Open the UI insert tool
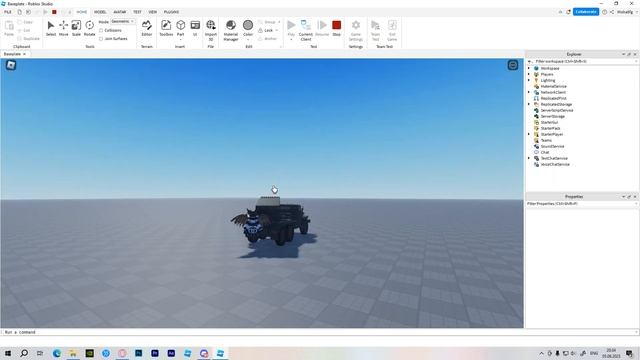This screenshot has width=640, height=360. [x=195, y=29]
